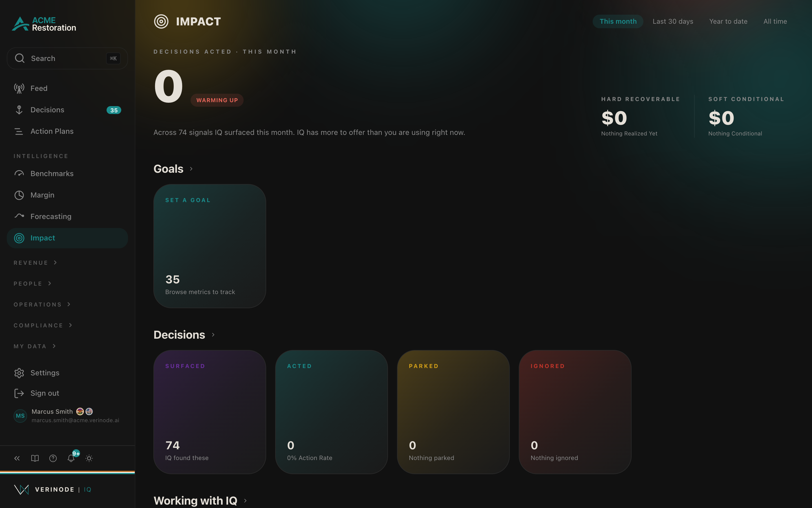This screenshot has width=812, height=508.
Task: Click marcus.smith@acme.verinode.ai email text
Action: tap(75, 420)
